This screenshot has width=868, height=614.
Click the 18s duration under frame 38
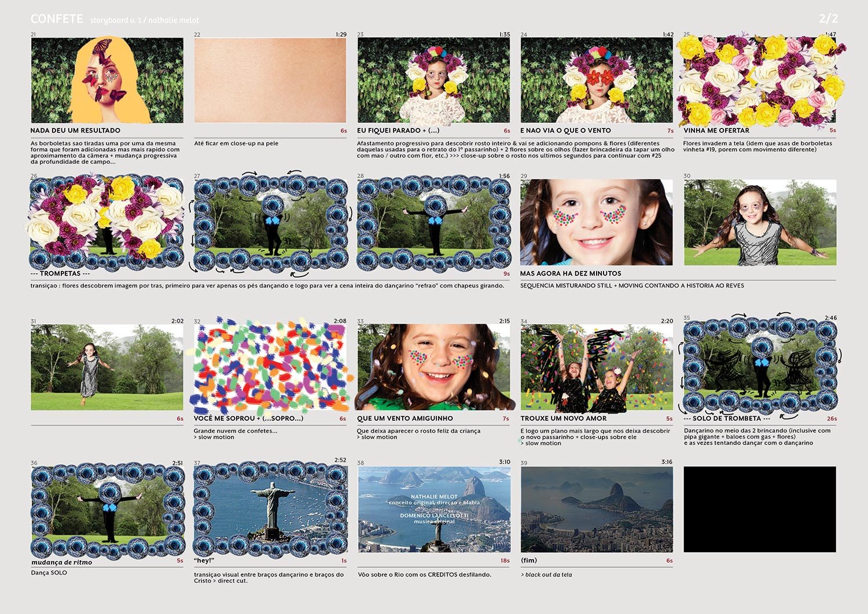pyautogui.click(x=505, y=561)
